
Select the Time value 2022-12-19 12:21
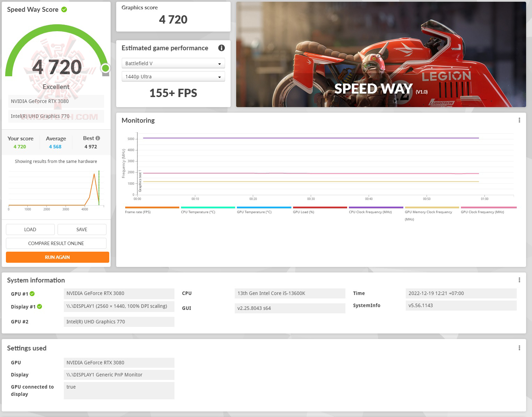[x=461, y=293]
